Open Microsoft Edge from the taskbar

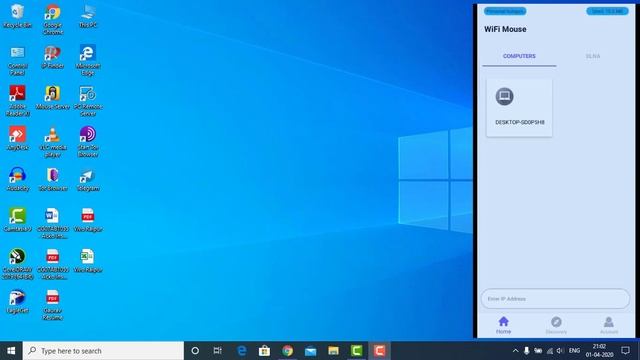point(242,351)
